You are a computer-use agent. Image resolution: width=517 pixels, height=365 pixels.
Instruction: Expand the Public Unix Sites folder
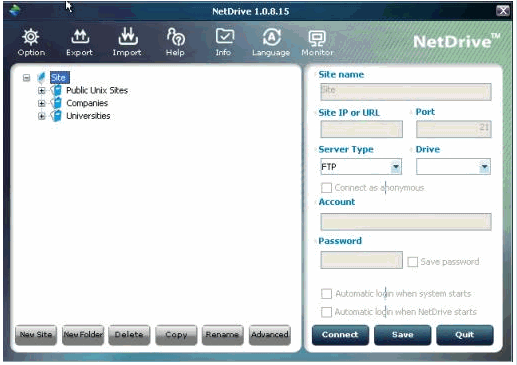click(41, 91)
